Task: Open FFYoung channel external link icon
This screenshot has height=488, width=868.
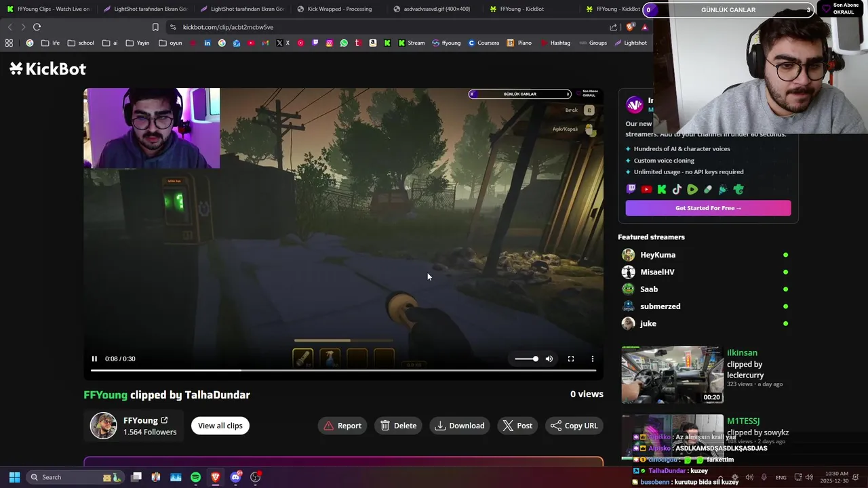Action: [164, 420]
